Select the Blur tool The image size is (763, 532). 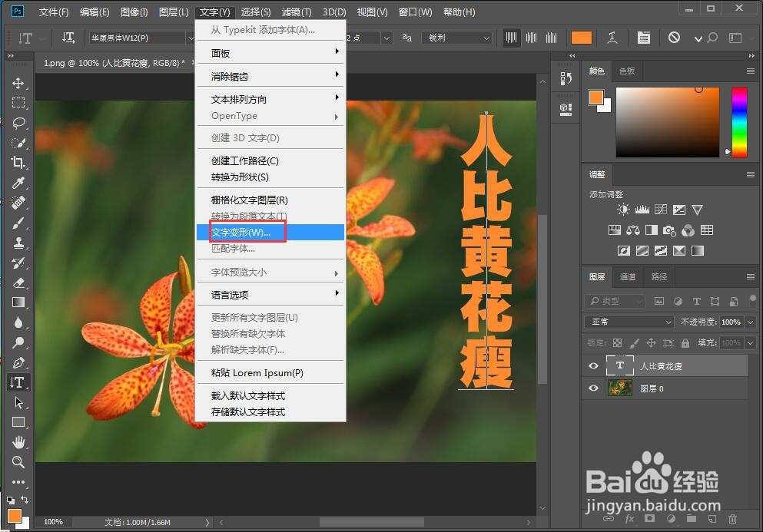pyautogui.click(x=18, y=322)
